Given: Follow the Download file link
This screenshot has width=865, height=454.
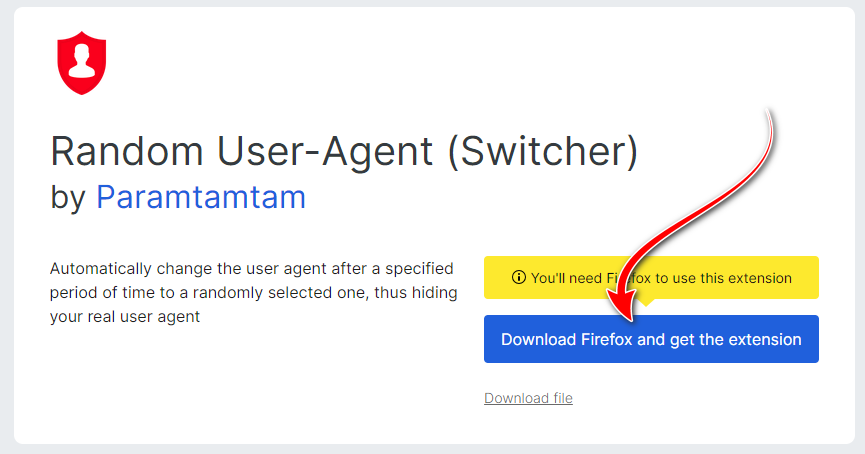Looking at the screenshot, I should tap(528, 398).
